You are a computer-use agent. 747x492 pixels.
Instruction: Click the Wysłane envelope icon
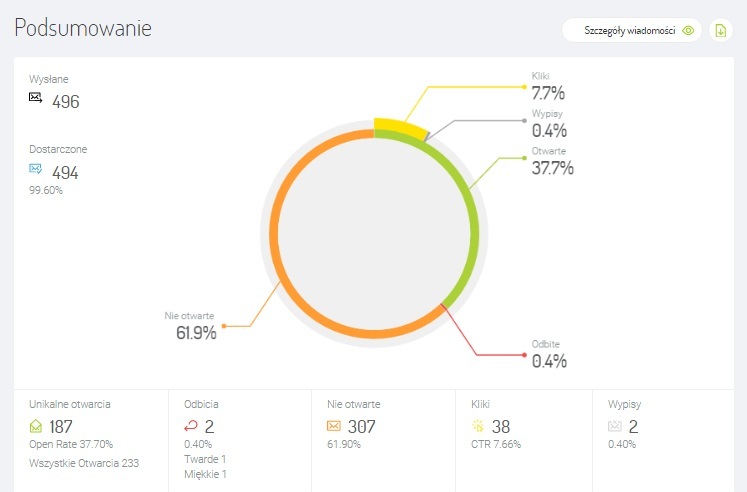(36, 98)
